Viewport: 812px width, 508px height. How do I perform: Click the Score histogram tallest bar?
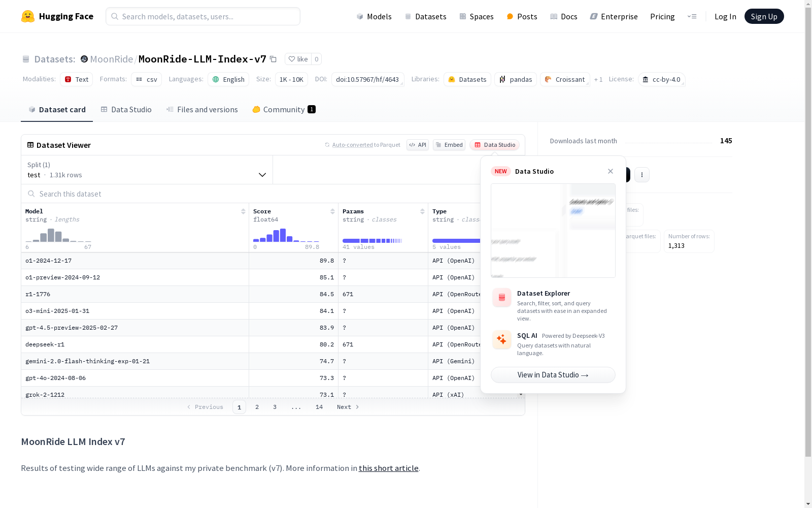(283, 235)
